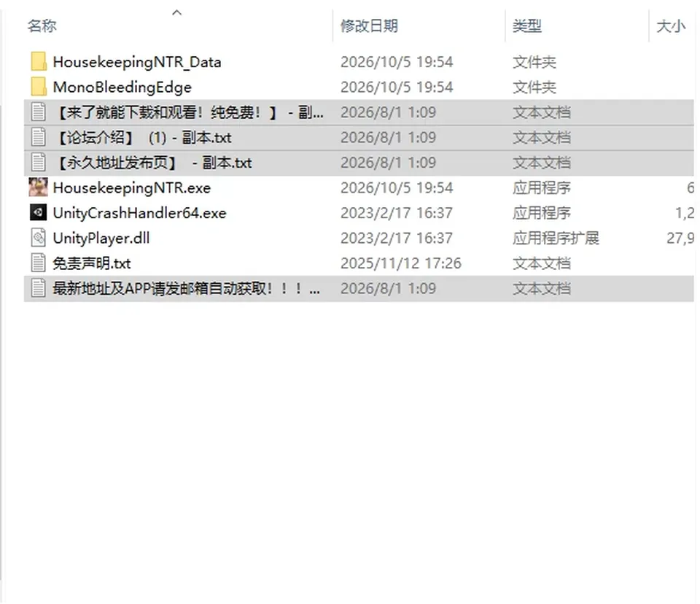Select the file 最新地址及APP请发邮箱自动获取

[x=186, y=288]
